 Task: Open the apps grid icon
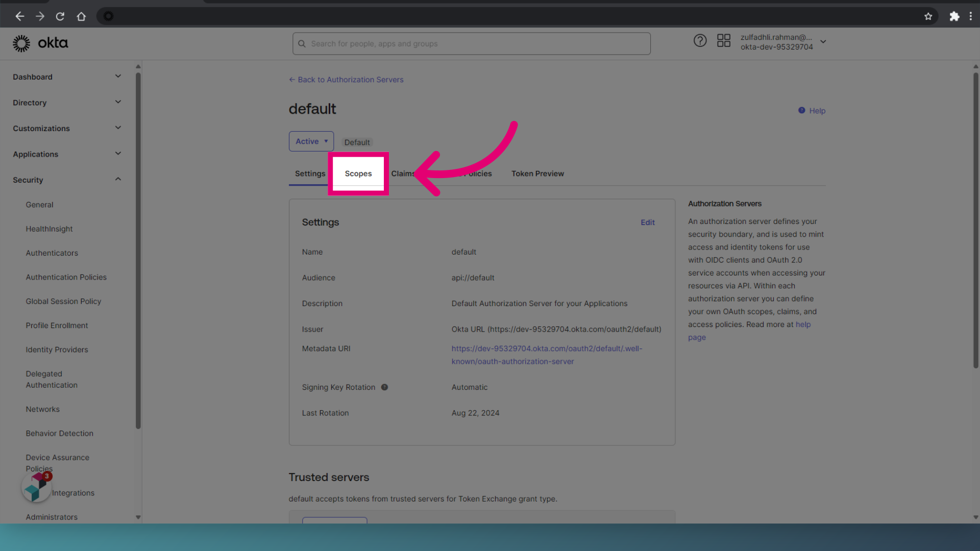(724, 41)
